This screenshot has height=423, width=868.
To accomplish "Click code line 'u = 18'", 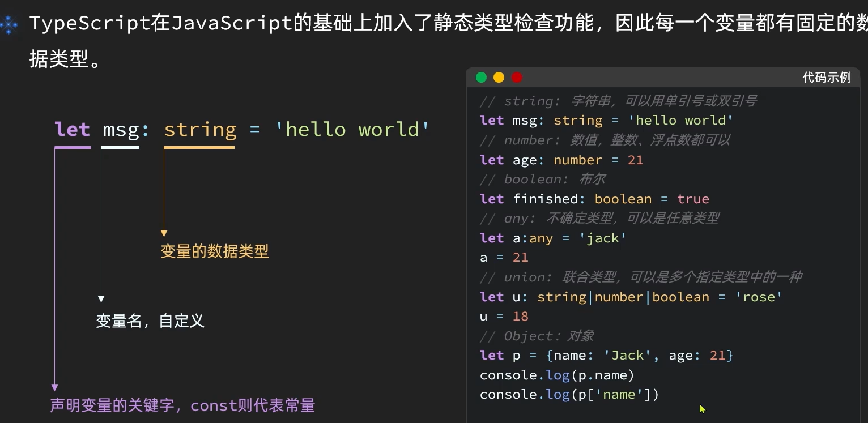I will tap(504, 317).
